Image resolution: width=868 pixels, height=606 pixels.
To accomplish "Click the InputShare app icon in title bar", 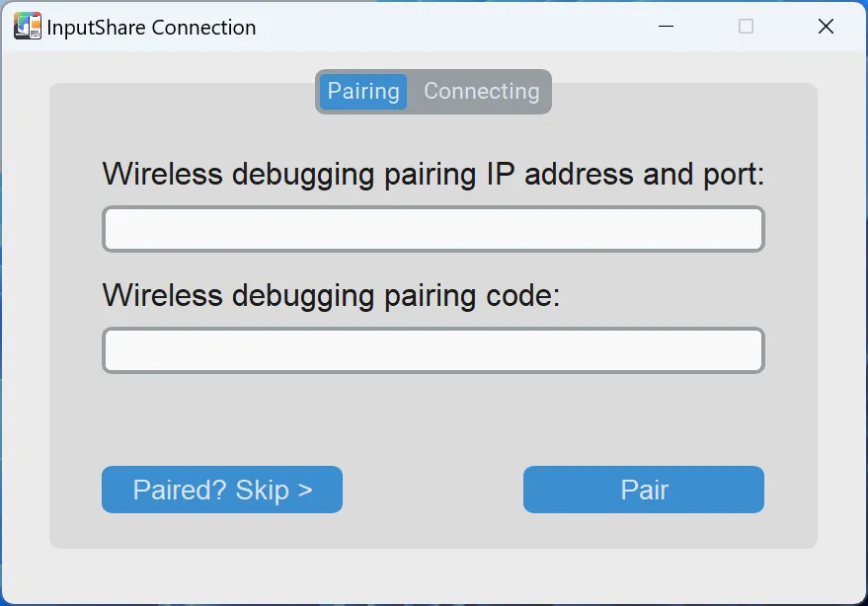I will 27,27.
